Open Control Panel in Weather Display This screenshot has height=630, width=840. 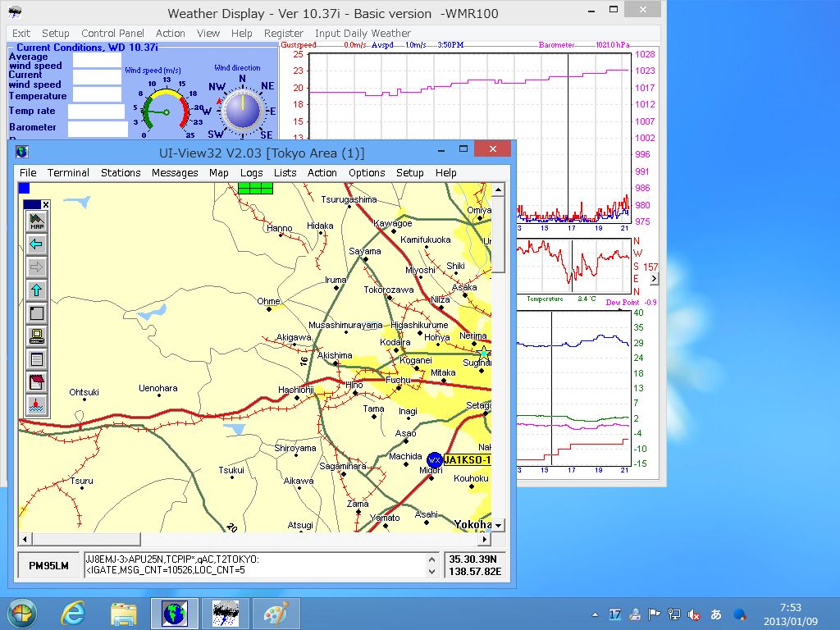coord(112,34)
